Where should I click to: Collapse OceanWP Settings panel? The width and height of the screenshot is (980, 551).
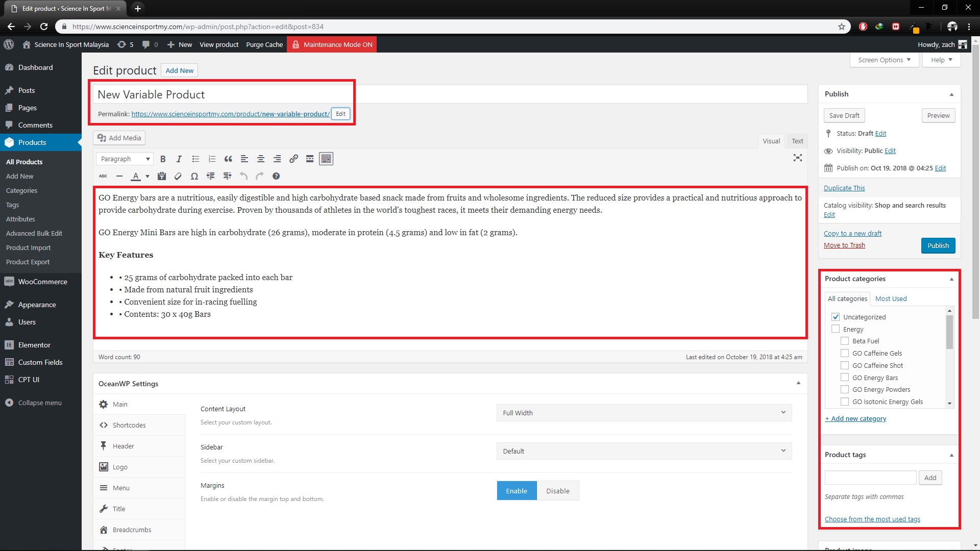(x=798, y=383)
